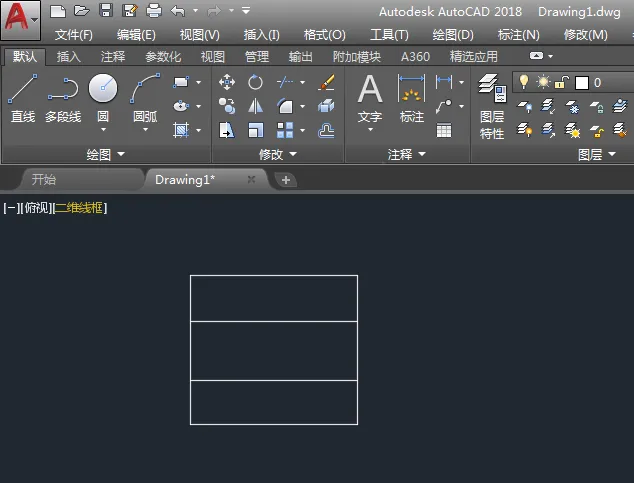This screenshot has height=483, width=634.
Task: Click the 二维线框 visual style control
Action: pos(78,208)
